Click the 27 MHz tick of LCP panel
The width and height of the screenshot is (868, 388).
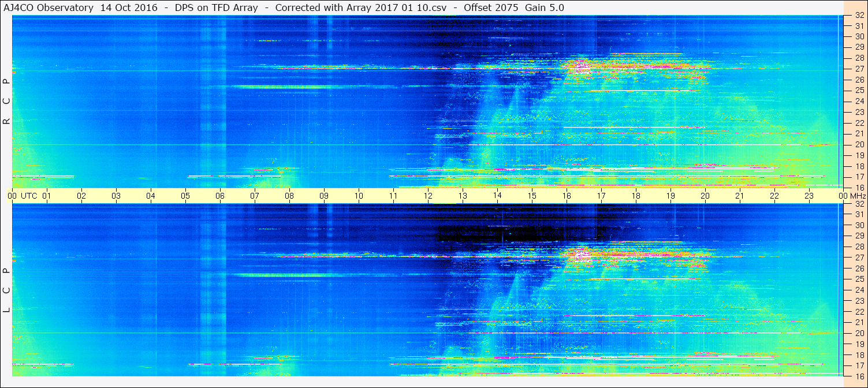tap(859, 258)
